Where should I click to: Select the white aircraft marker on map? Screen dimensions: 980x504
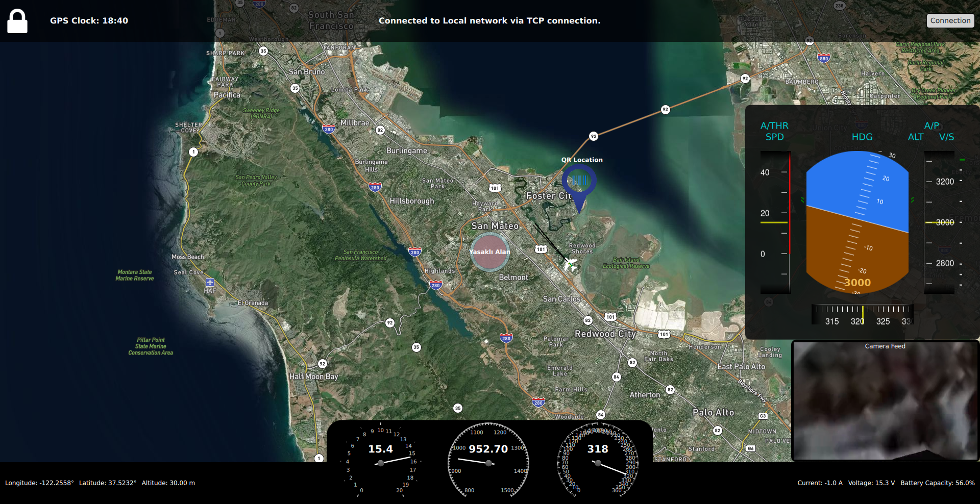point(570,264)
